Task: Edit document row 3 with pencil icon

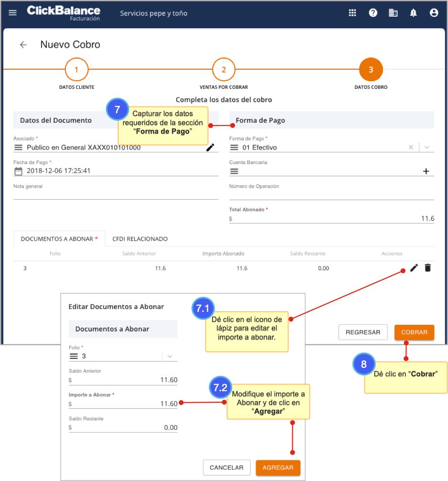Action: click(x=414, y=268)
